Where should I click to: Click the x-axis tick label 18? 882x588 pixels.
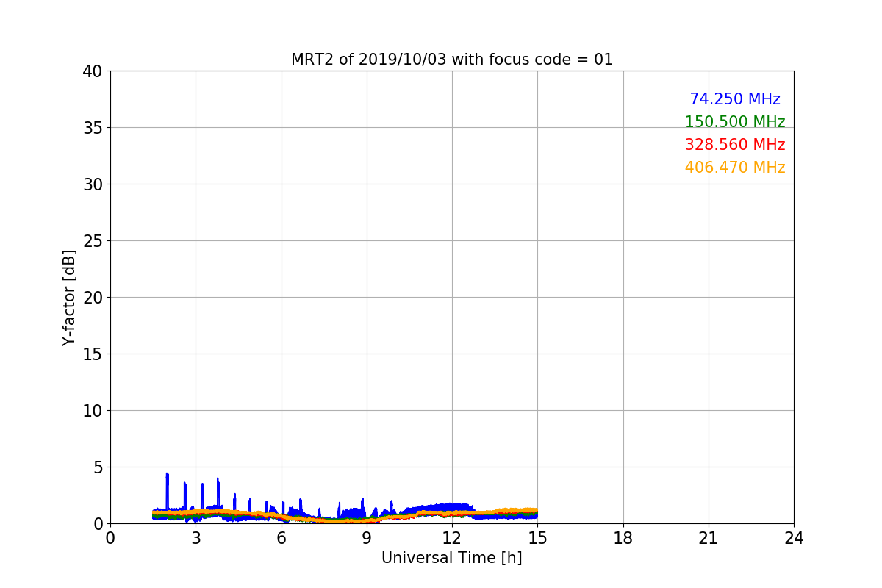(x=623, y=538)
